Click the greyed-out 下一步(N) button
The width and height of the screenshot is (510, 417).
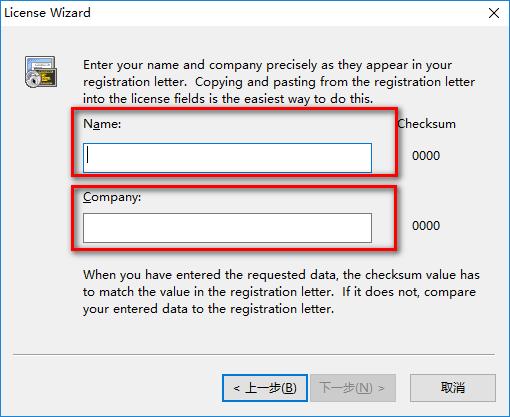point(353,388)
